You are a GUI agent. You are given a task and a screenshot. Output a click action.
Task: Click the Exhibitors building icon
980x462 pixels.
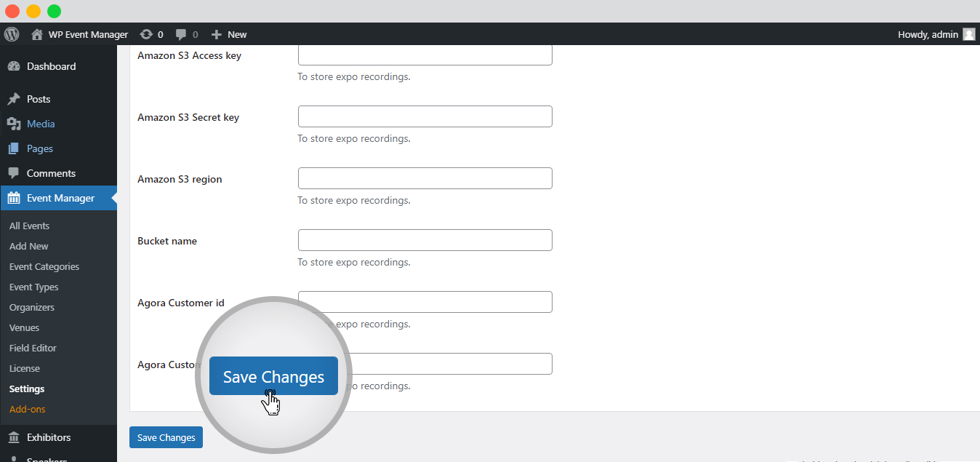tap(14, 437)
